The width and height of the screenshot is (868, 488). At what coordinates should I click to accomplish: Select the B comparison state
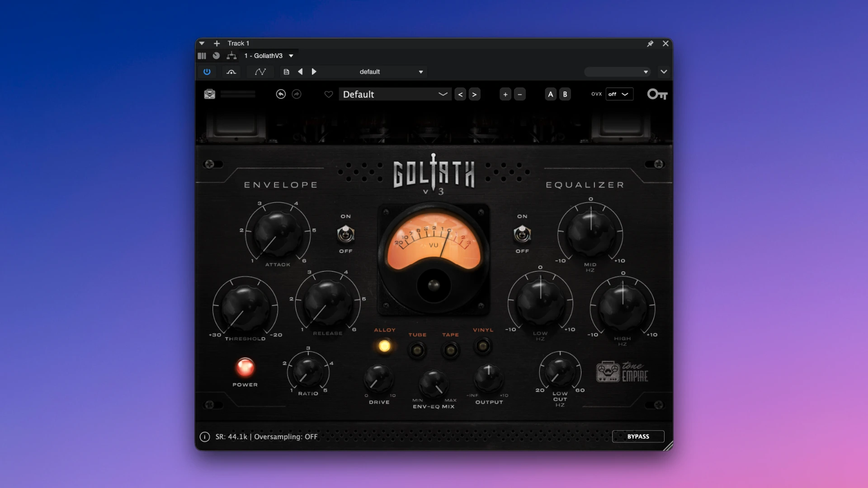coord(565,94)
